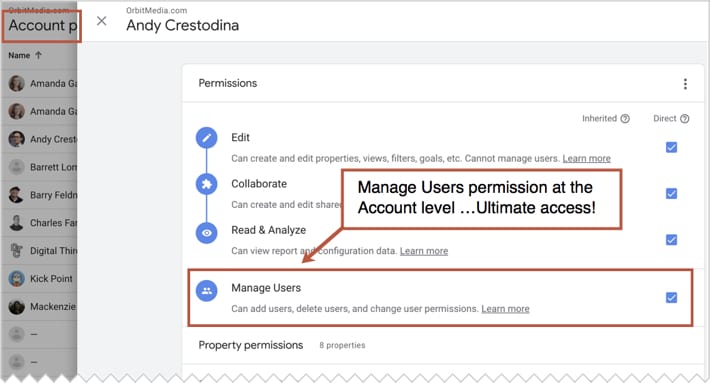The width and height of the screenshot is (710, 383).
Task: Open the Direct help question mark
Action: [x=685, y=119]
